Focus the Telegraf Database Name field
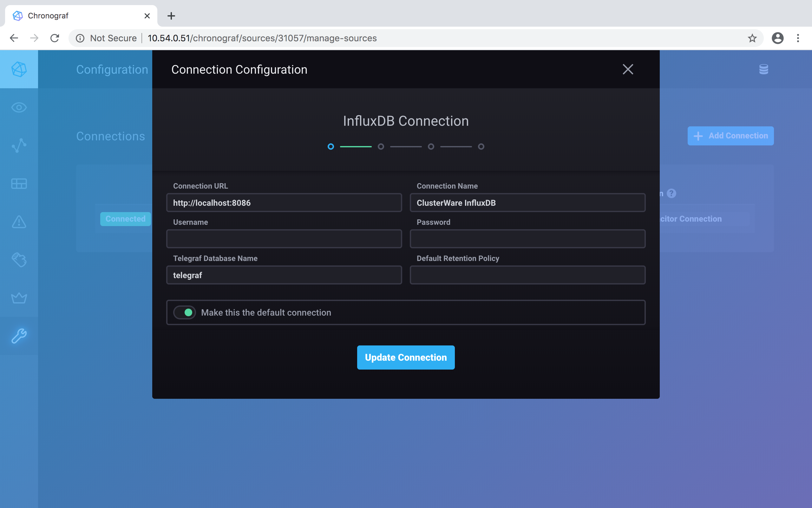812x508 pixels. [284, 275]
